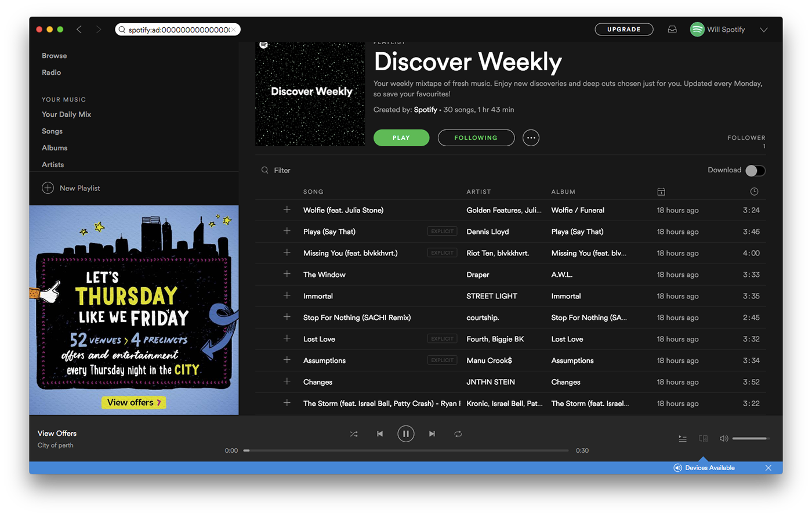Open Your Daily Mix
The image size is (812, 516).
point(67,114)
